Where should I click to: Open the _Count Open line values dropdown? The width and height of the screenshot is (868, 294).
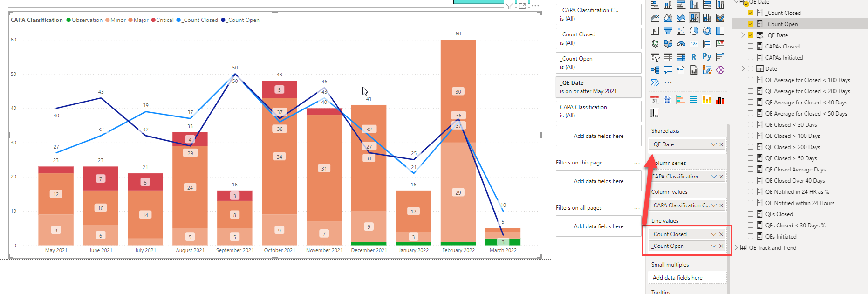714,246
